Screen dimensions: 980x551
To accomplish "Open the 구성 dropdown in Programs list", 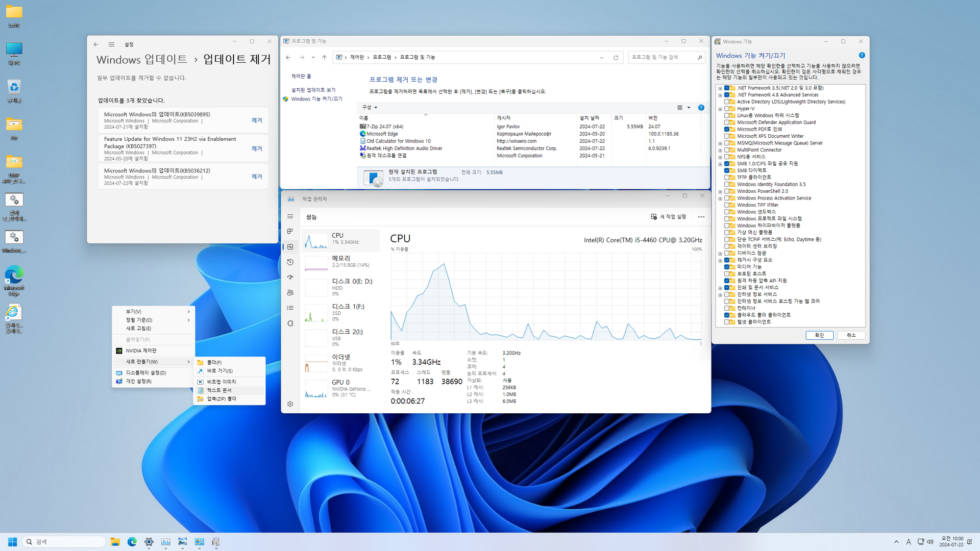I will [370, 108].
